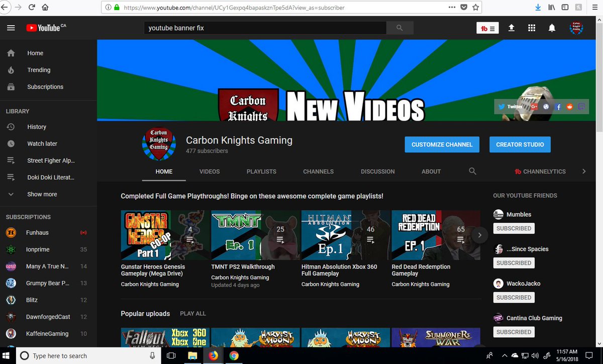
Task: Switch to the Videos tab
Action: tap(210, 171)
